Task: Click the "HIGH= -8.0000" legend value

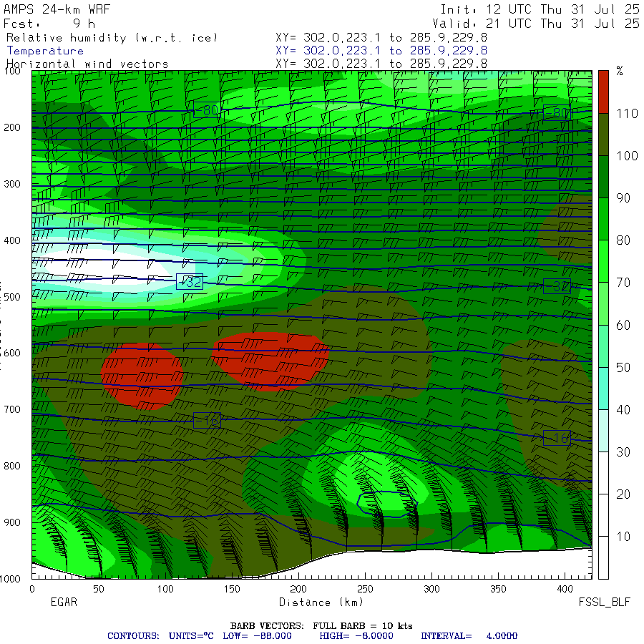Action: tap(356, 636)
